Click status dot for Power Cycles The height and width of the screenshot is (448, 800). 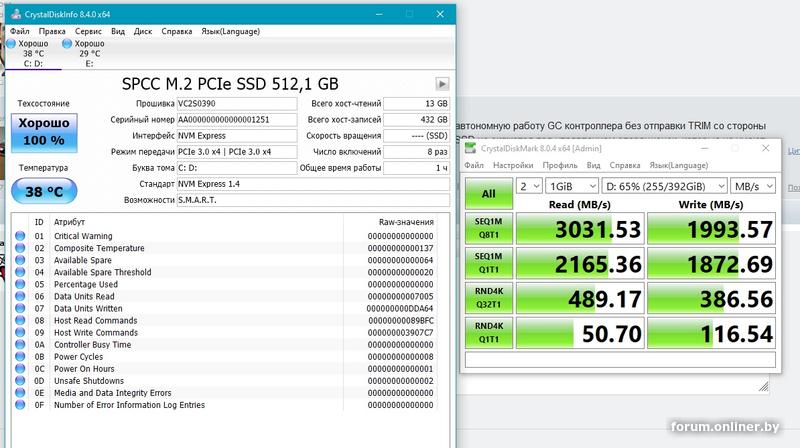[20, 357]
